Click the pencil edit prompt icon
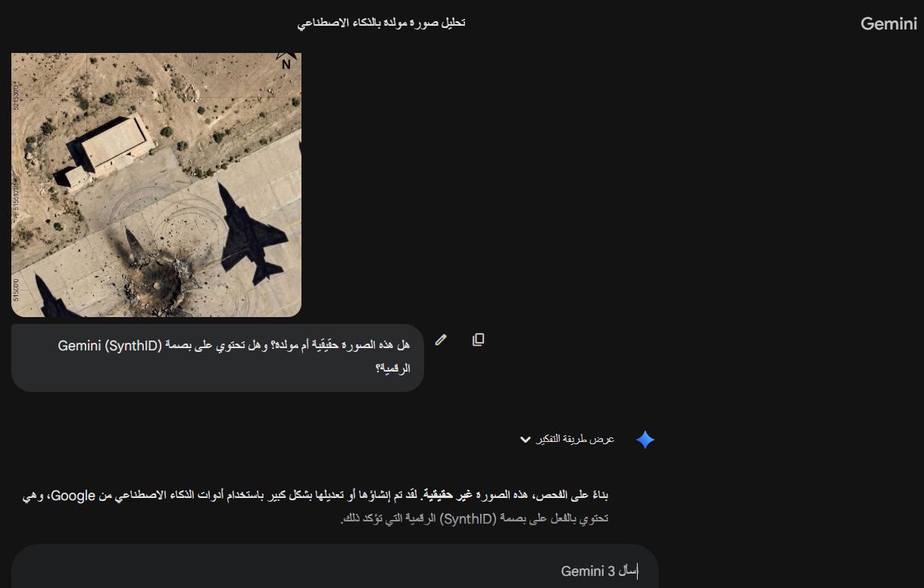This screenshot has width=924, height=588. [x=441, y=340]
